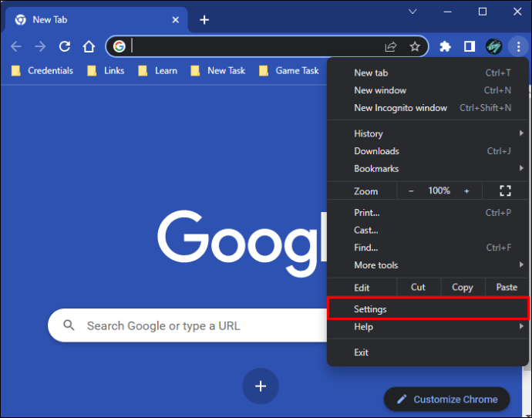The width and height of the screenshot is (532, 418).
Task: Increase zoom with the plus button
Action: pos(466,191)
